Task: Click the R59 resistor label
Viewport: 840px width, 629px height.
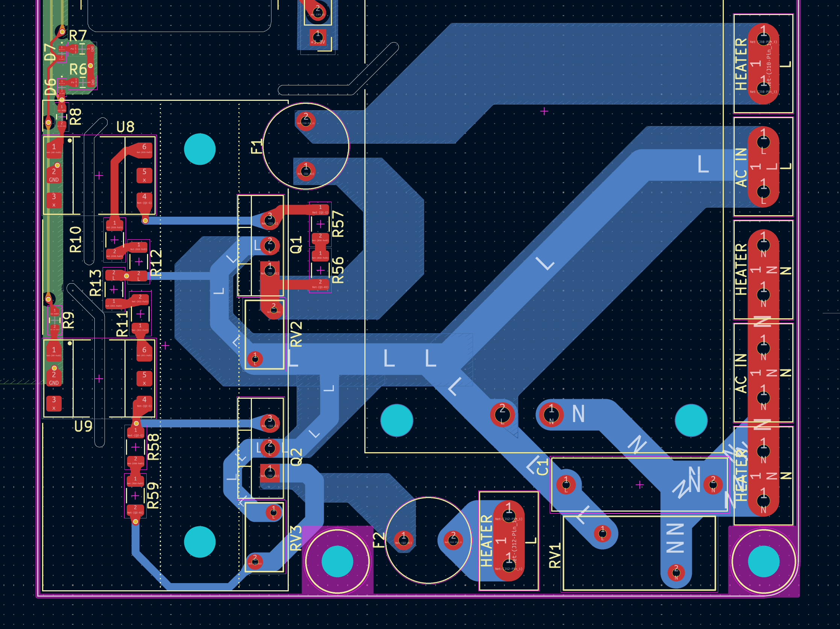Action: (x=153, y=495)
